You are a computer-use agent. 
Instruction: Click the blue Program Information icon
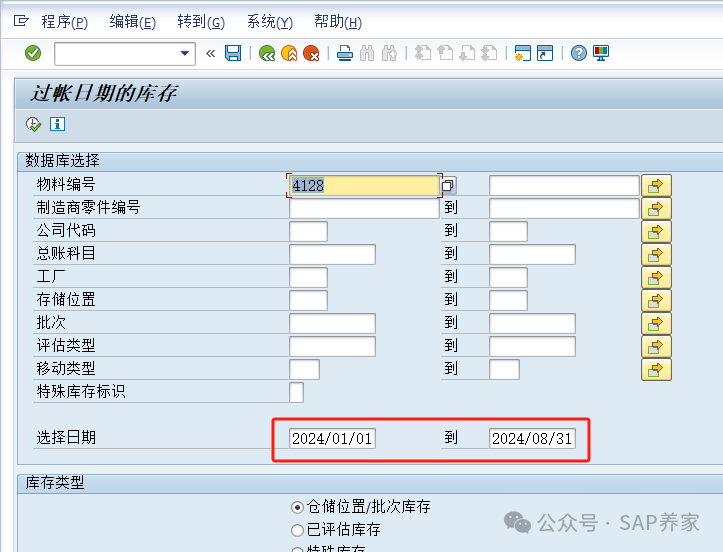57,124
